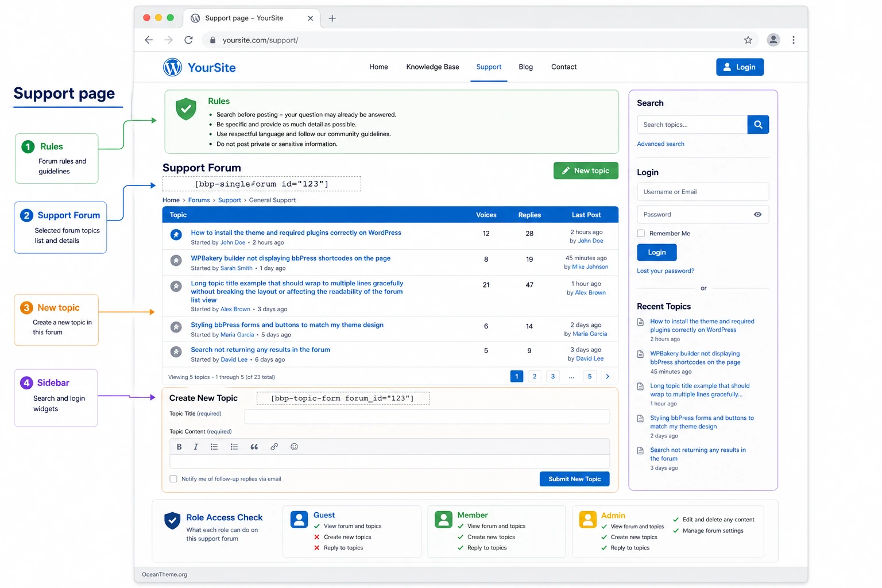The image size is (882, 588).
Task: Click the browser back arrow
Action: (x=149, y=40)
